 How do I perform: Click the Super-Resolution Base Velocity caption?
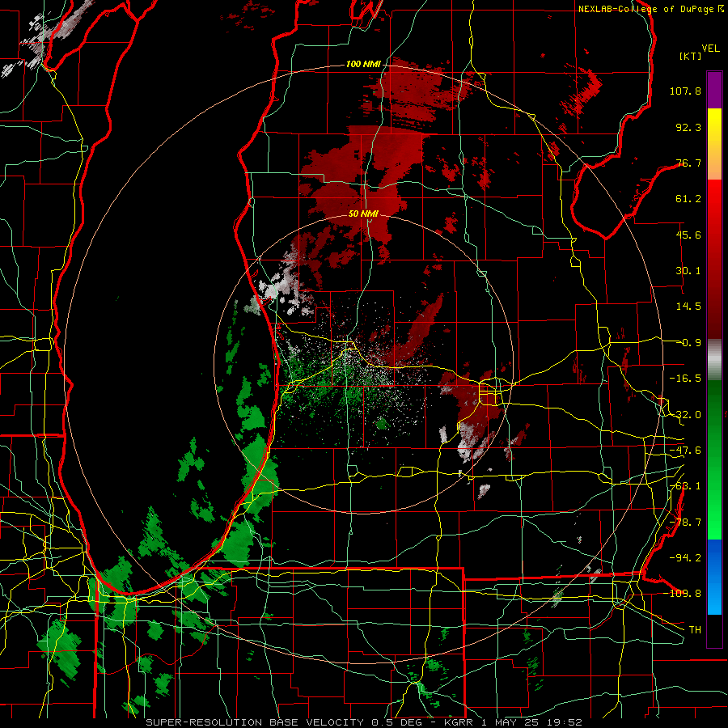click(x=364, y=722)
